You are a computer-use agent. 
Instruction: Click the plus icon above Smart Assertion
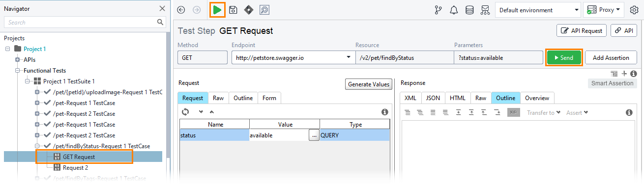point(624,74)
